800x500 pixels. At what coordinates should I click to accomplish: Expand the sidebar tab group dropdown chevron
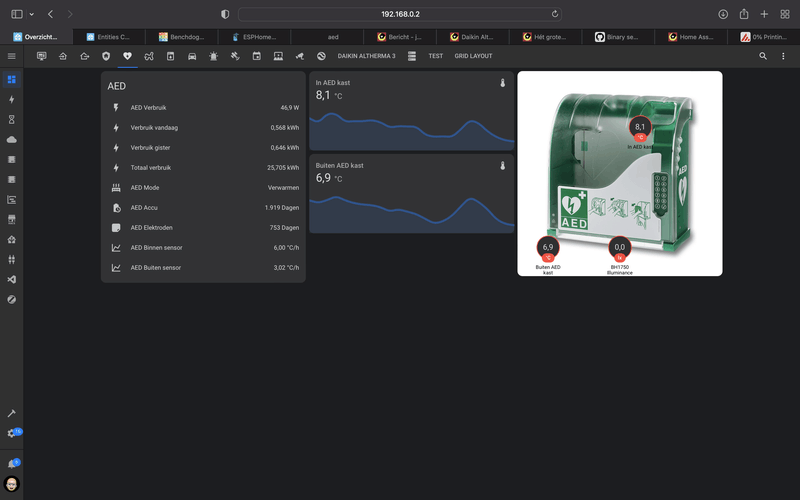coord(32,14)
